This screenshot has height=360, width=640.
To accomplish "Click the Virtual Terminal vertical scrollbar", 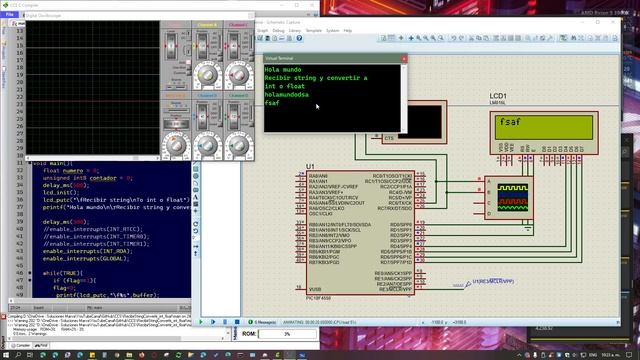I will pos(404,98).
